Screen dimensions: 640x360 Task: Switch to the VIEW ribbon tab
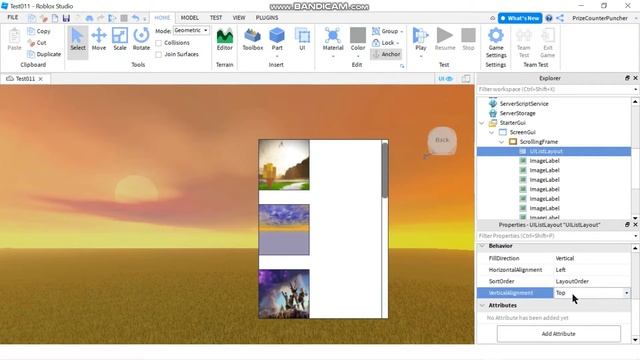click(x=239, y=18)
